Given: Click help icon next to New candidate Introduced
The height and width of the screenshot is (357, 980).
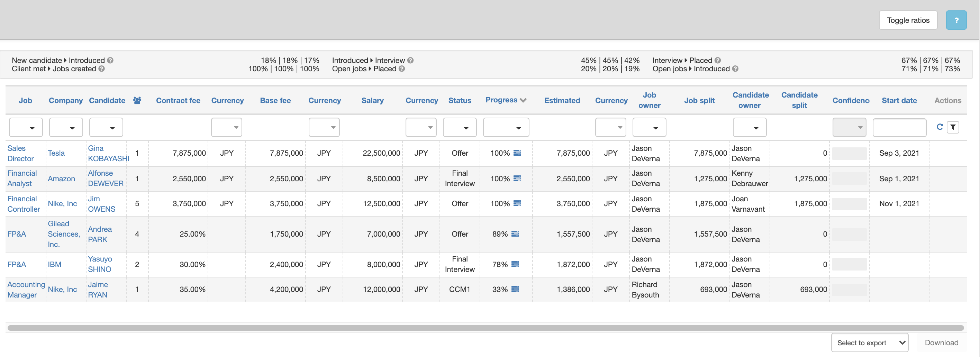Looking at the screenshot, I should [x=110, y=60].
